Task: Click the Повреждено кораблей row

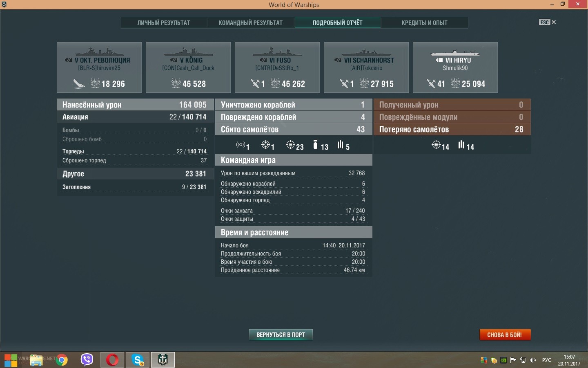Action: [x=294, y=117]
